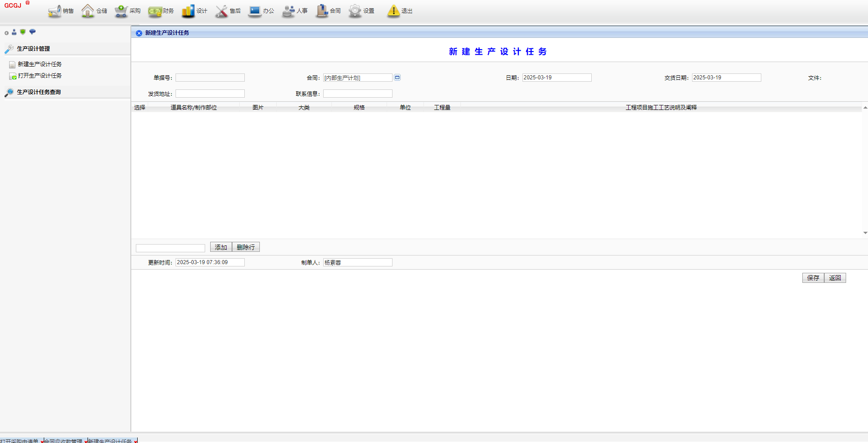This screenshot has height=443, width=868.
Task: Open the 销售 sales module
Action: [x=61, y=11]
